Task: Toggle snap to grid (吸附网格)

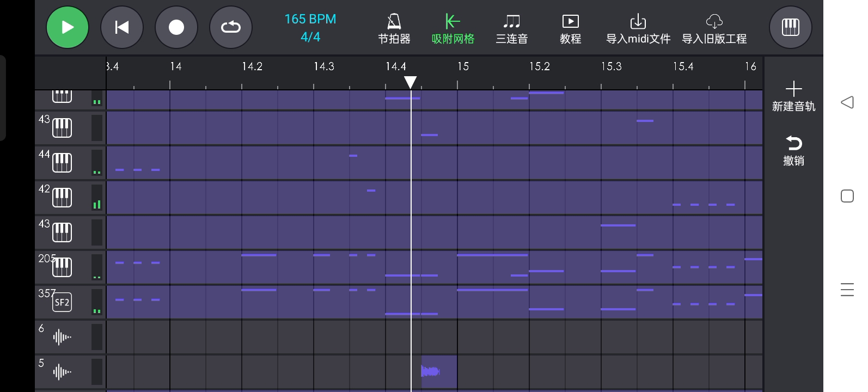Action: point(453,29)
